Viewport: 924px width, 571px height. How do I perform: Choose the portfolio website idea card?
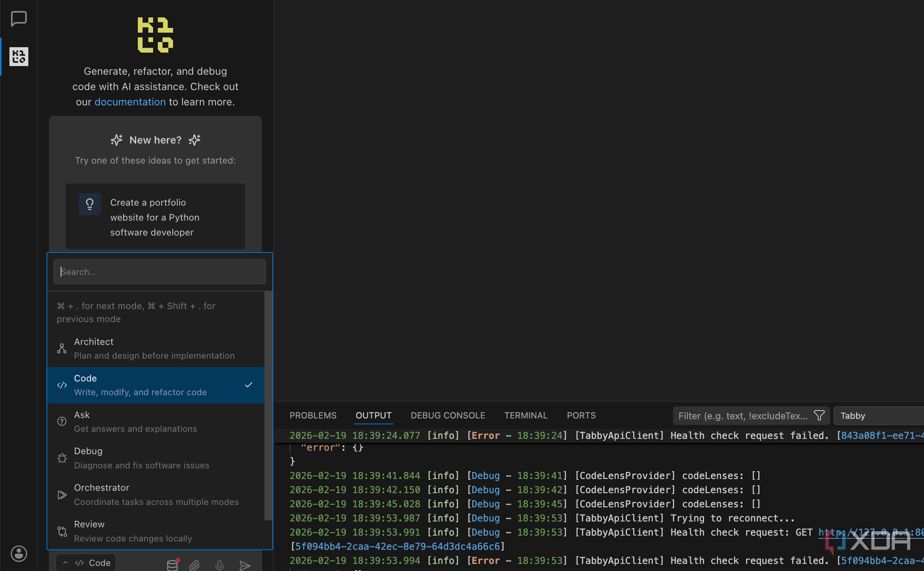[155, 217]
